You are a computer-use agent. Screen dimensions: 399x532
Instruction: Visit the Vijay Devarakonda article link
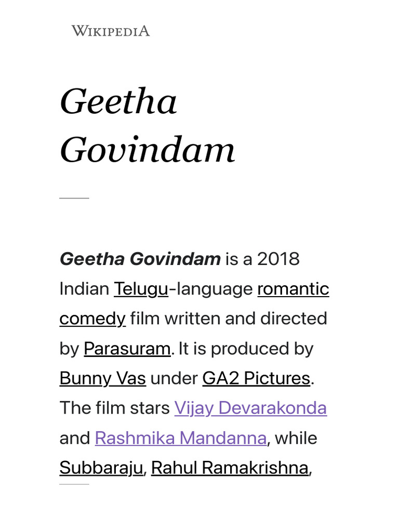(250, 408)
